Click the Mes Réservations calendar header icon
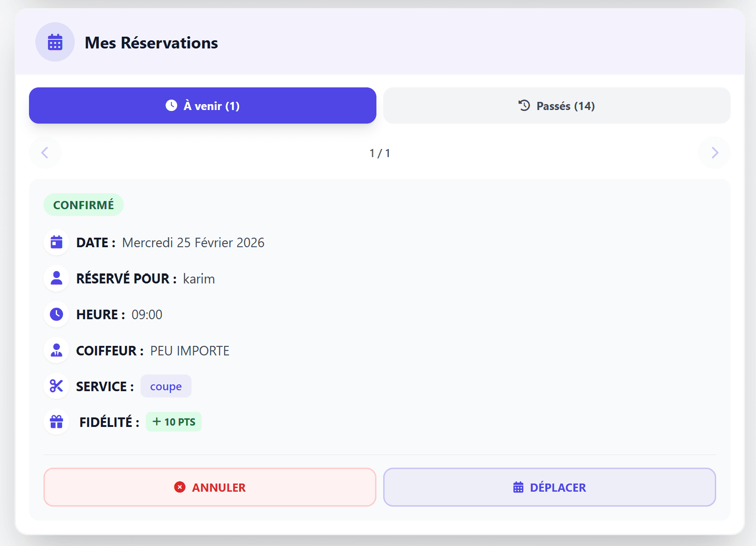This screenshot has width=756, height=546. 55,42
